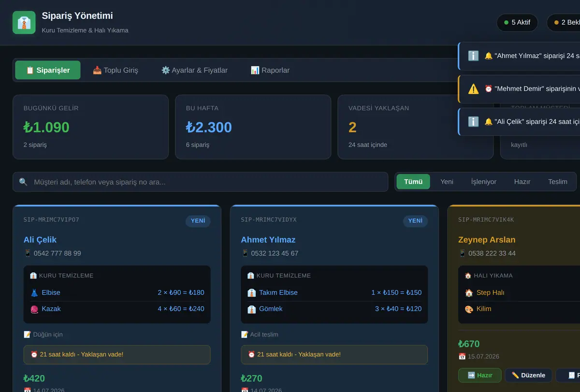Click the YENİ badge on Ahmet Yılmaz order

(x=415, y=221)
